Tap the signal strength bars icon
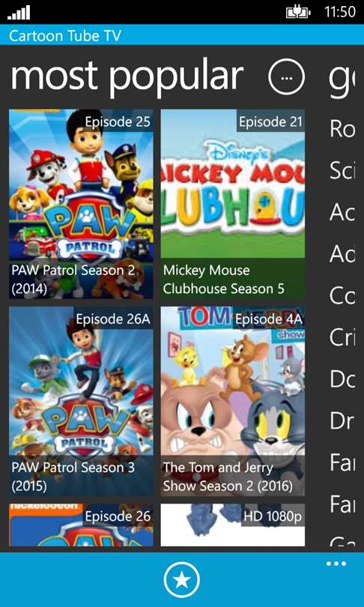This screenshot has height=607, width=364. click(19, 13)
